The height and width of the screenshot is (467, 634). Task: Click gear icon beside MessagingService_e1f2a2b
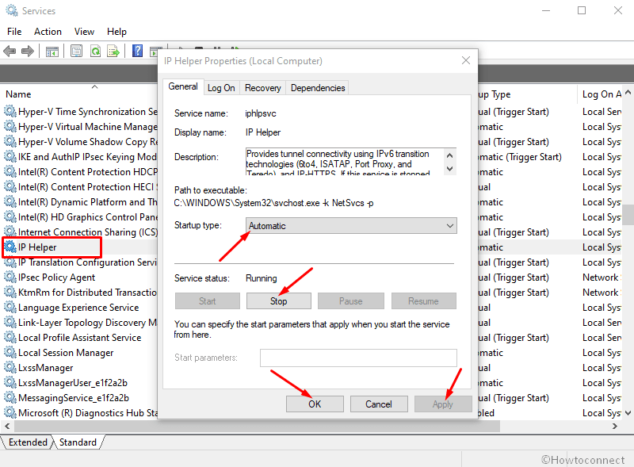10,397
